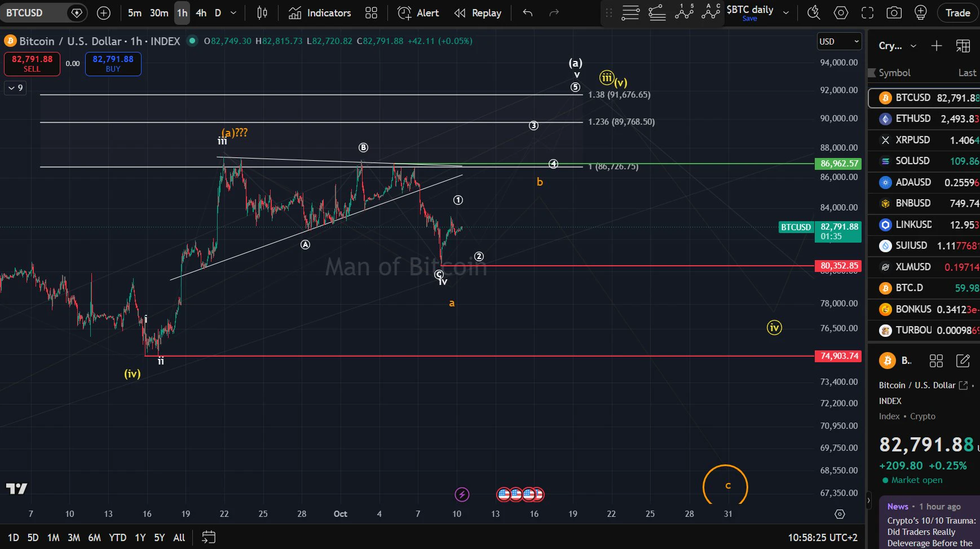Image resolution: width=980 pixels, height=549 pixels.
Task: Open the watchlist advanced view icon
Action: [963, 46]
